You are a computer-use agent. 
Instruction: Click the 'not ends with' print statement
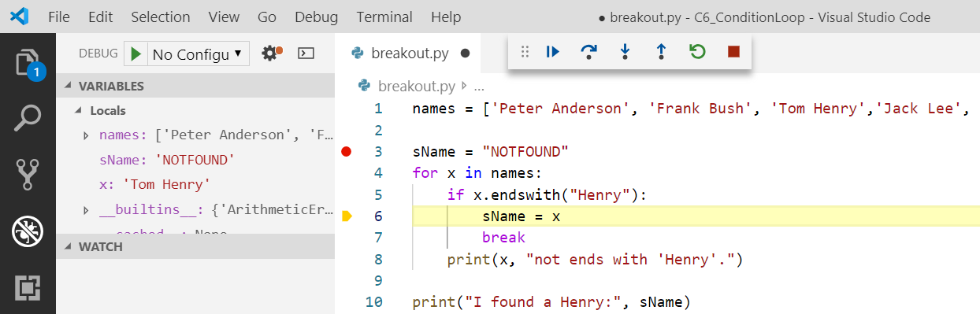coord(595,259)
